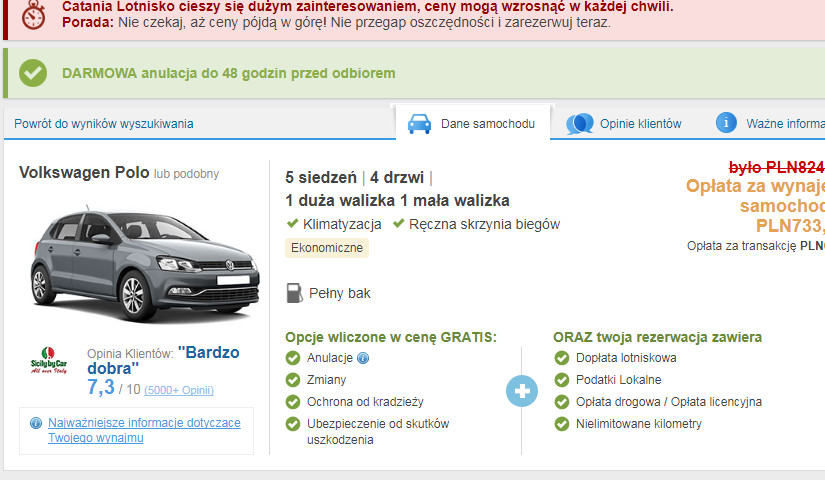Click the green check icon beside Dopłata lotniskowa

coord(561,358)
